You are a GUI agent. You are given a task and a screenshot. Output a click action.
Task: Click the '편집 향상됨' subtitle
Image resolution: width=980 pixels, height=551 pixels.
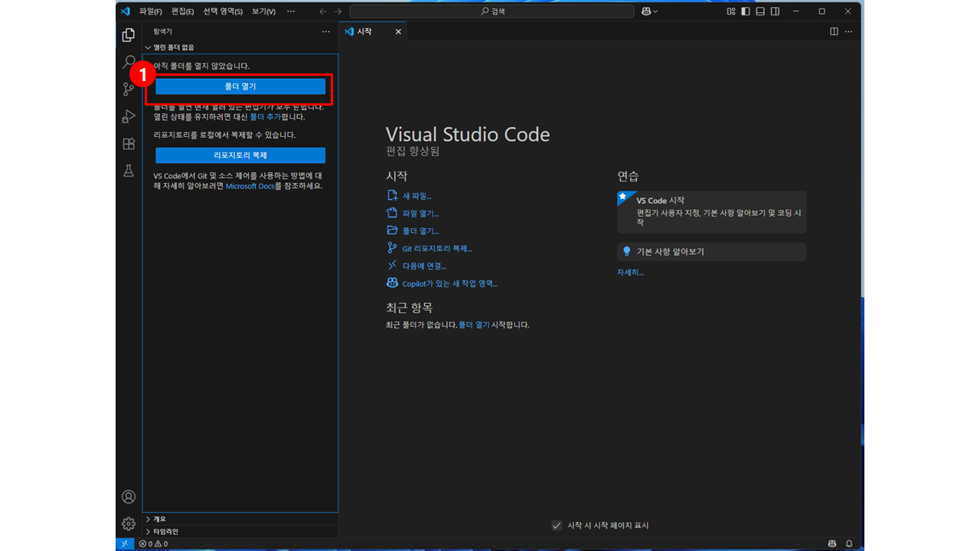click(413, 152)
